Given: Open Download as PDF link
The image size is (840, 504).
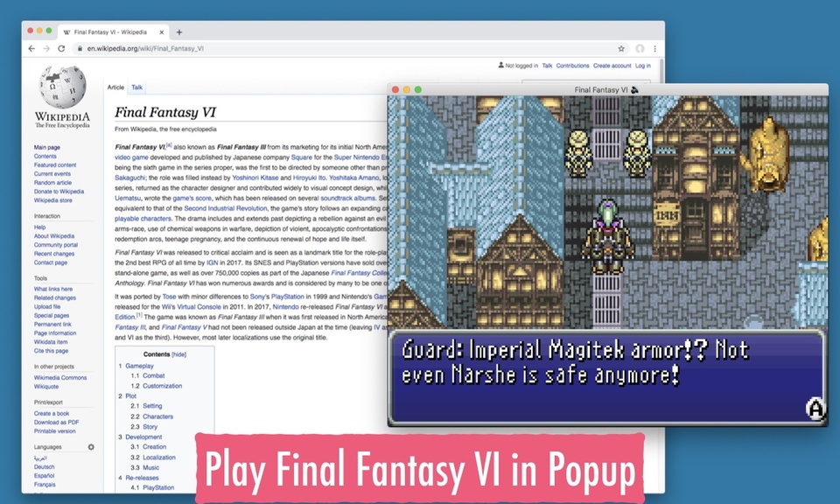Looking at the screenshot, I should (x=56, y=422).
